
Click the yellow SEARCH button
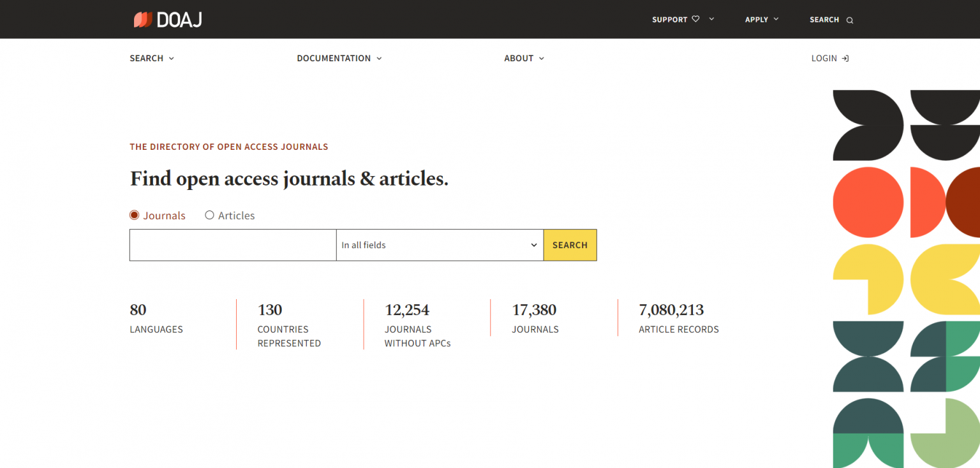pyautogui.click(x=570, y=245)
